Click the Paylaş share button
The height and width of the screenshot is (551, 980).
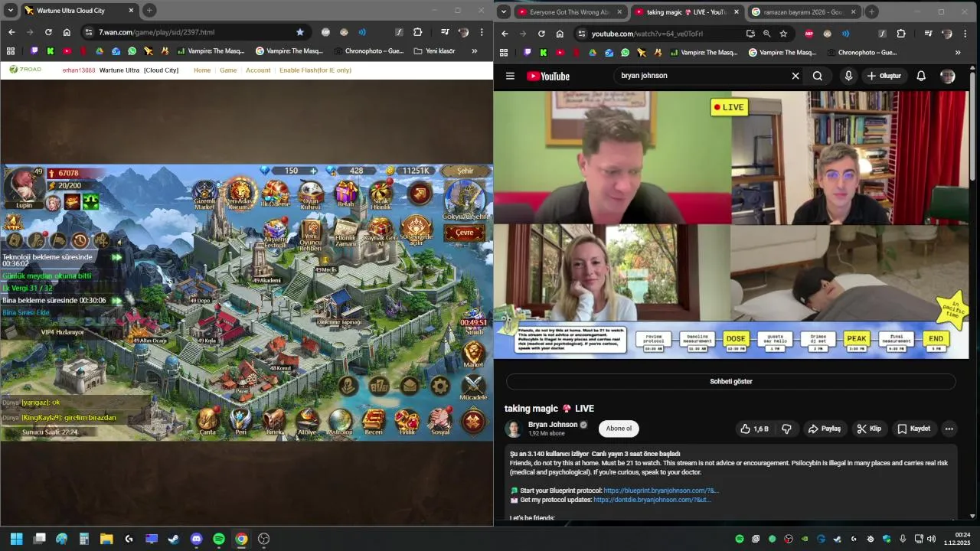click(x=824, y=429)
